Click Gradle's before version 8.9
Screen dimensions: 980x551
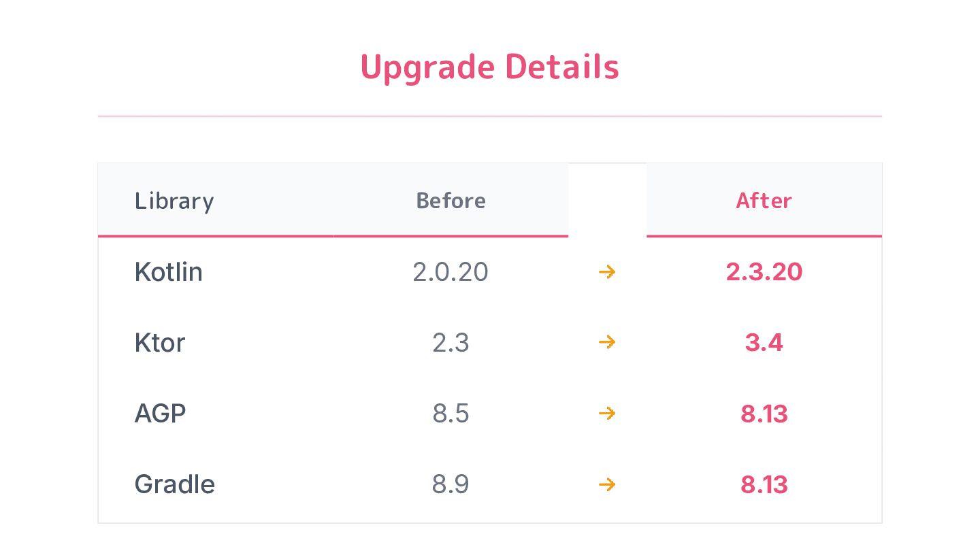point(451,484)
